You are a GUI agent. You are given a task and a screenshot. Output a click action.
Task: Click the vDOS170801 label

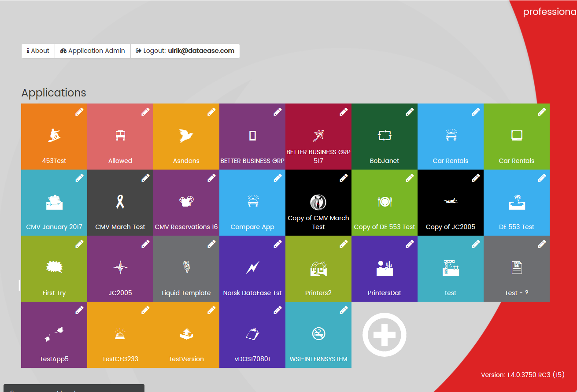pyautogui.click(x=252, y=359)
